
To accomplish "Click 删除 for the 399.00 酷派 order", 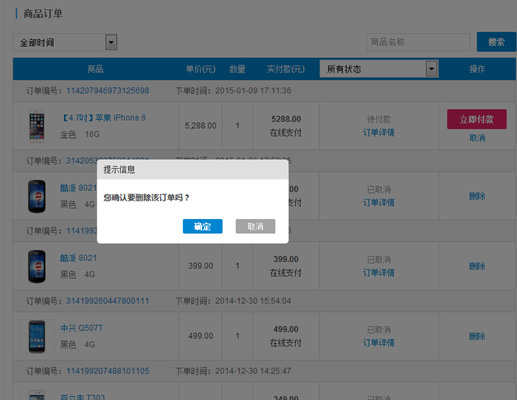I will tap(477, 266).
